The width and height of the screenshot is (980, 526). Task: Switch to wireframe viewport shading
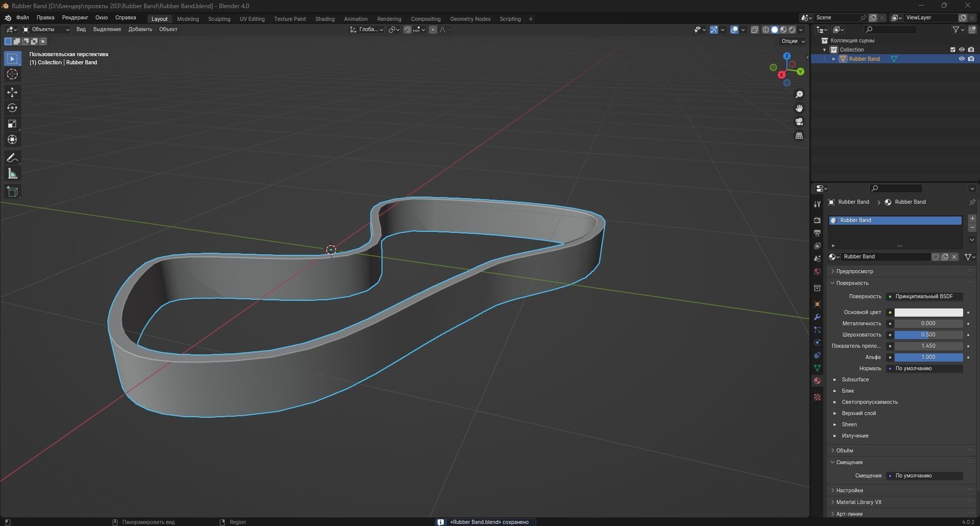click(766, 30)
